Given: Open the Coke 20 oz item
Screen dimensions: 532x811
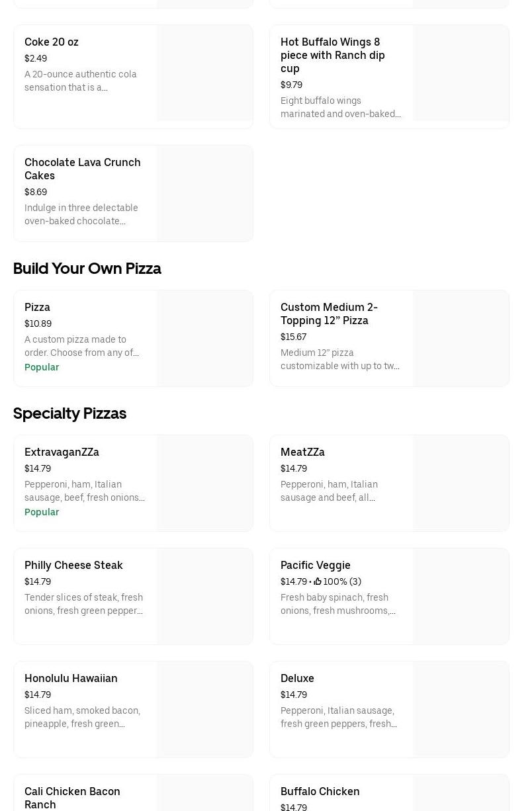Looking at the screenshot, I should (52, 42).
